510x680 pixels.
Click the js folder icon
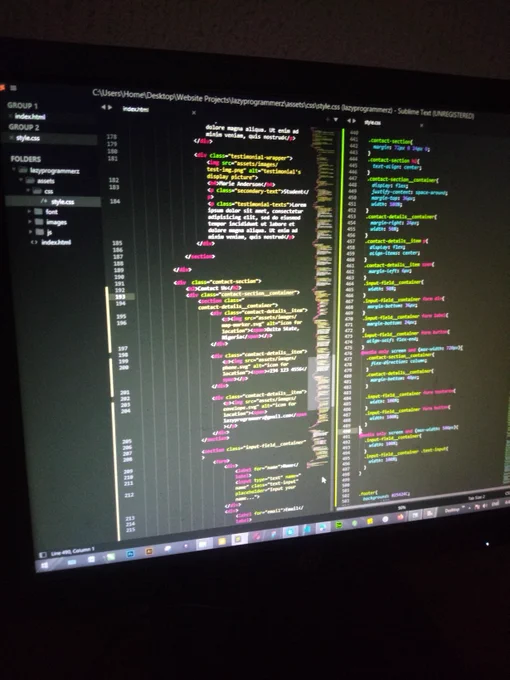[39, 232]
